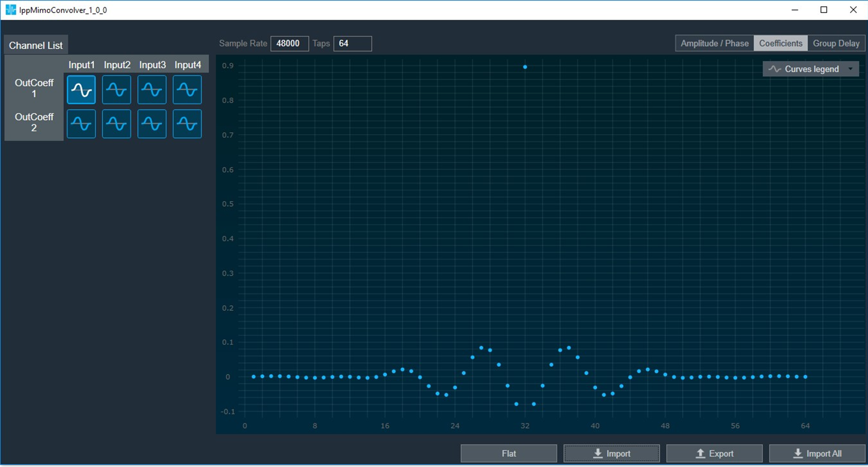Select OutCoeff 1 Input2 filter icon
The height and width of the screenshot is (467, 868).
click(117, 90)
